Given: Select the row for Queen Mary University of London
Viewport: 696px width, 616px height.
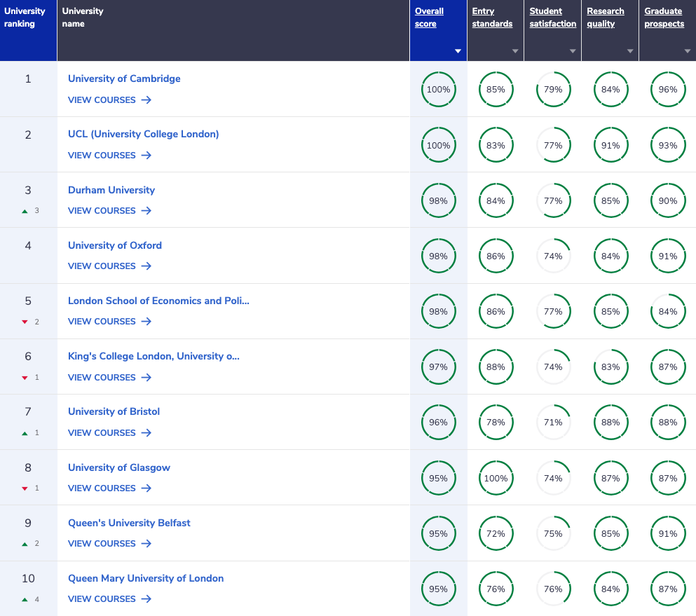Looking at the screenshot, I should pos(146,578).
